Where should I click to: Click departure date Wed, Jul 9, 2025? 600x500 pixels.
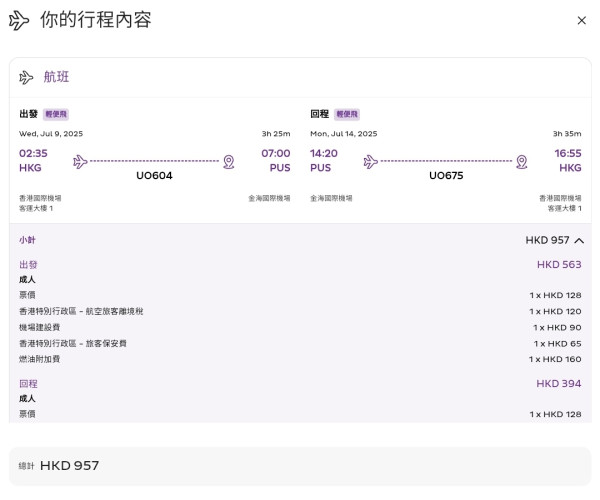51,134
